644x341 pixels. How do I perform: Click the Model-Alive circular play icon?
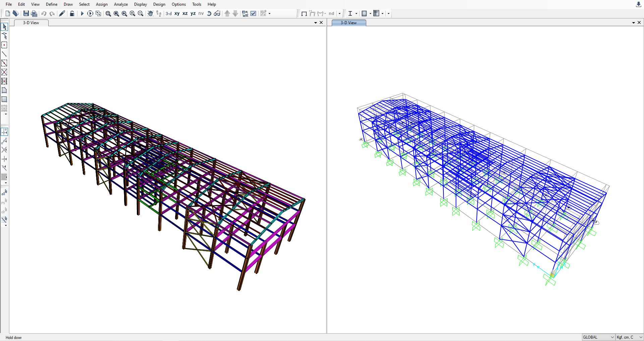90,13
